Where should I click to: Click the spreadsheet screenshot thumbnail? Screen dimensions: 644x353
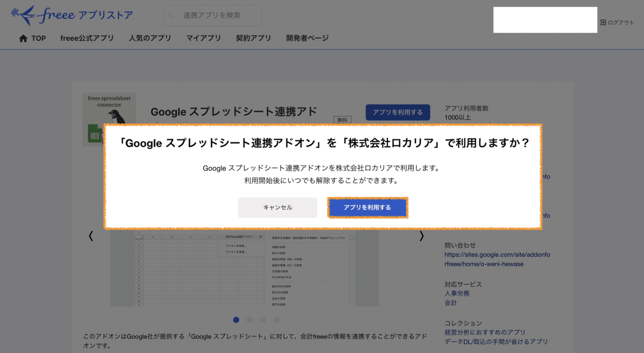click(x=245, y=268)
